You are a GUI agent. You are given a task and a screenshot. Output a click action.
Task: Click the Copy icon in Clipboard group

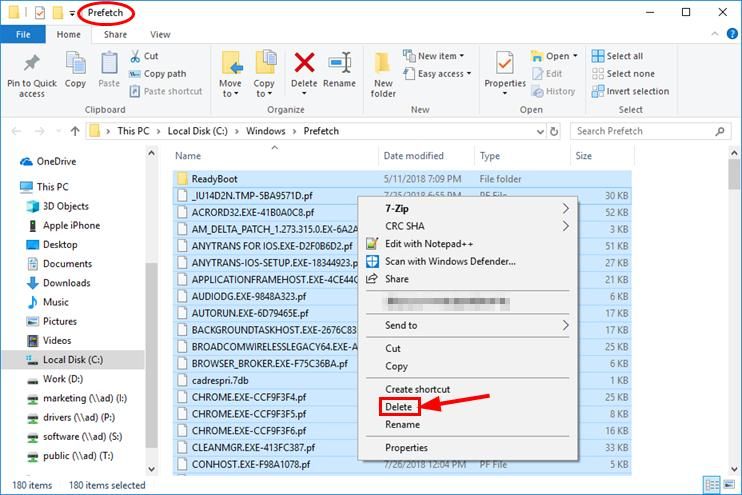tap(76, 64)
